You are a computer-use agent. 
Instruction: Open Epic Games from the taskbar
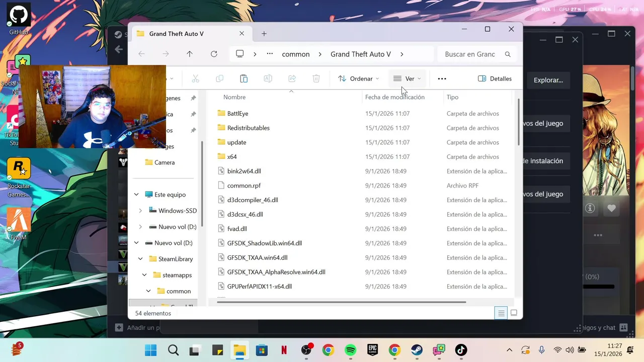[372, 350]
